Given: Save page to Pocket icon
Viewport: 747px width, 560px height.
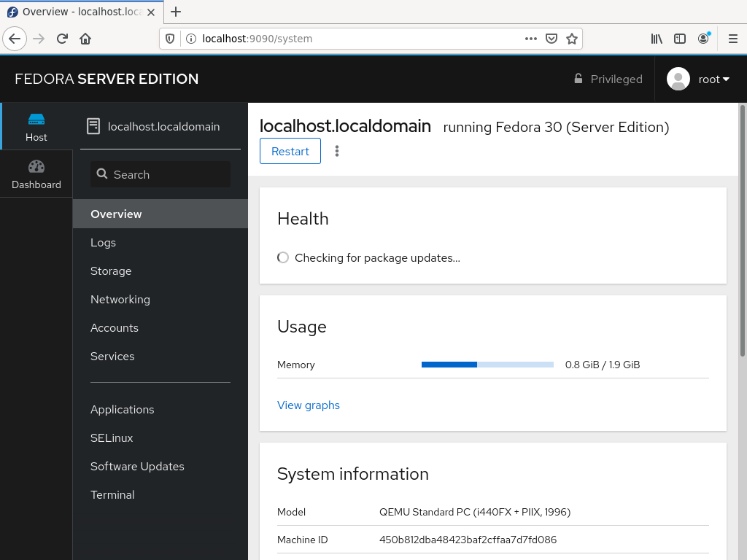Looking at the screenshot, I should (x=551, y=39).
